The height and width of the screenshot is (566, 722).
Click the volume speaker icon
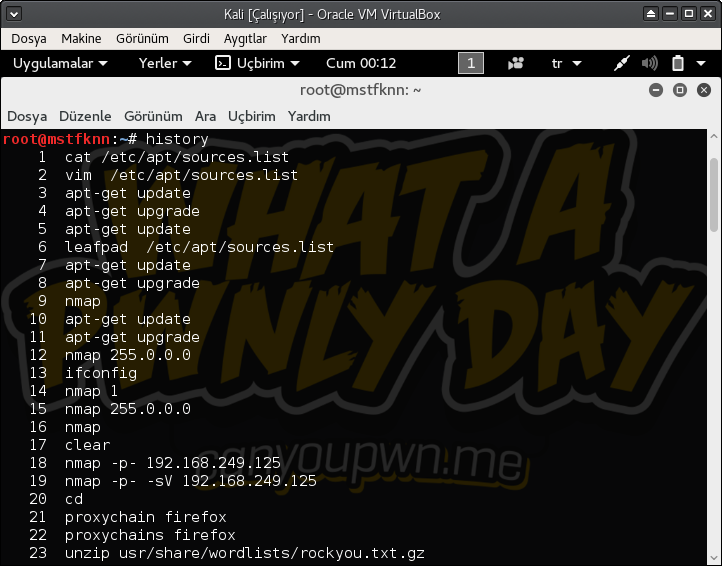click(649, 63)
